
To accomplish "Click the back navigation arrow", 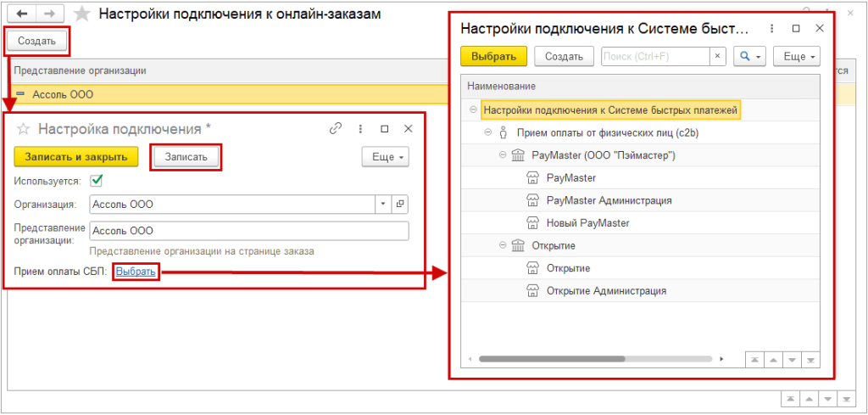I will [20, 14].
